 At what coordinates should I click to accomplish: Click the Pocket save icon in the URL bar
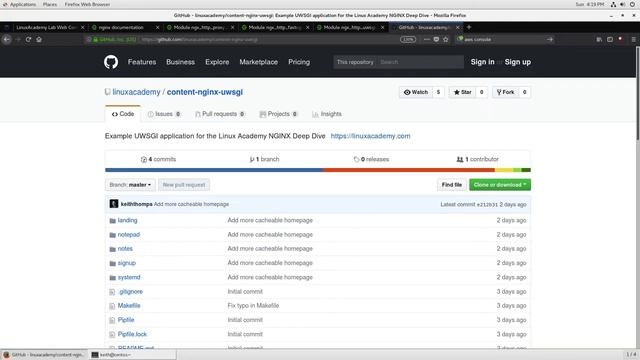click(x=436, y=40)
